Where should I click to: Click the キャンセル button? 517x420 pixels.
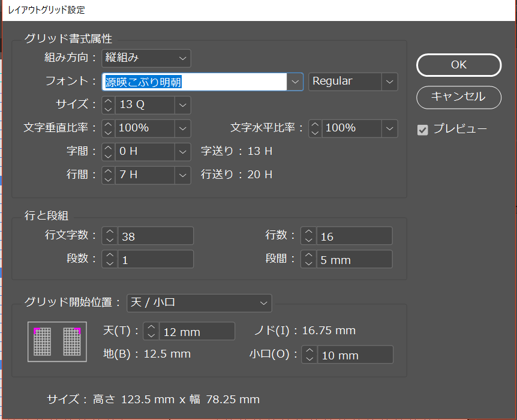(459, 97)
